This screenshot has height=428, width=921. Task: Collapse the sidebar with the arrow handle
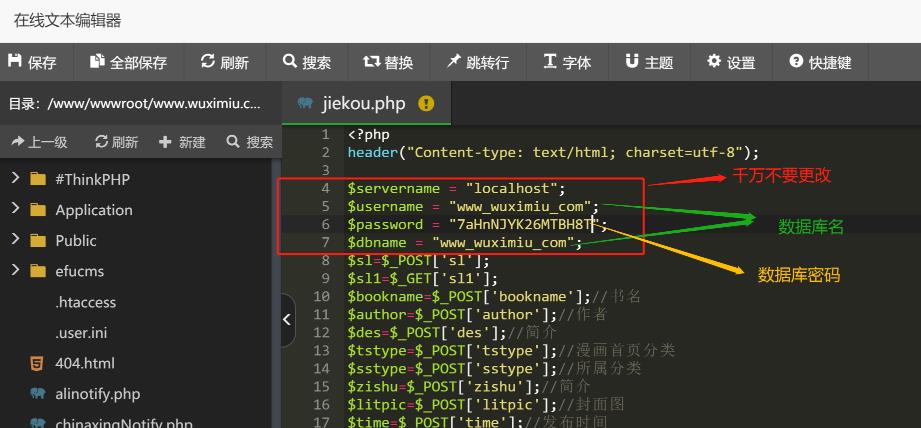pyautogui.click(x=288, y=320)
